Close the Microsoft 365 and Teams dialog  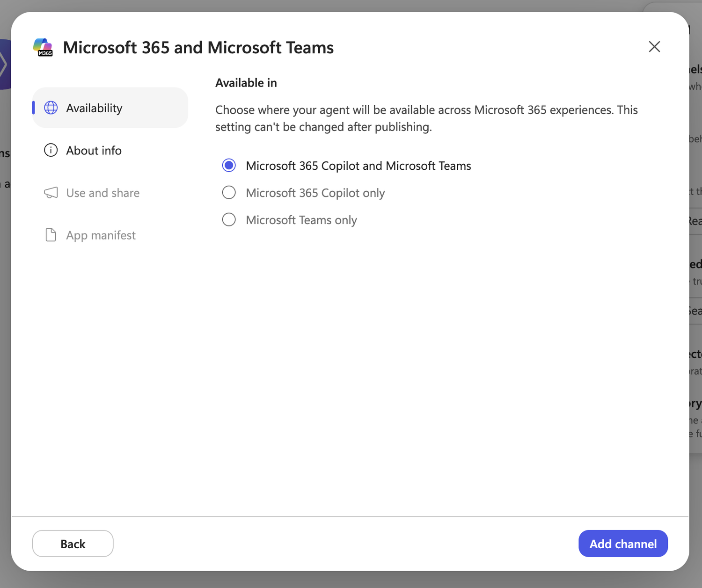(654, 47)
